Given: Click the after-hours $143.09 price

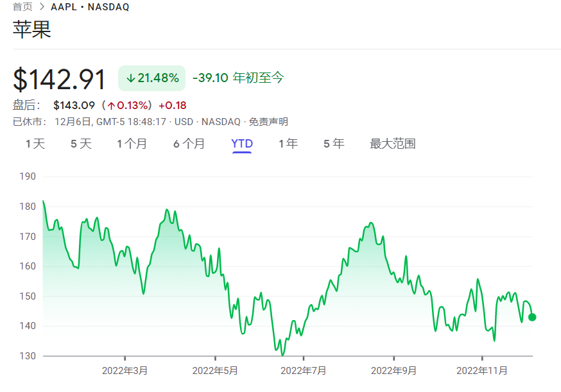Looking at the screenshot, I should click(74, 105).
